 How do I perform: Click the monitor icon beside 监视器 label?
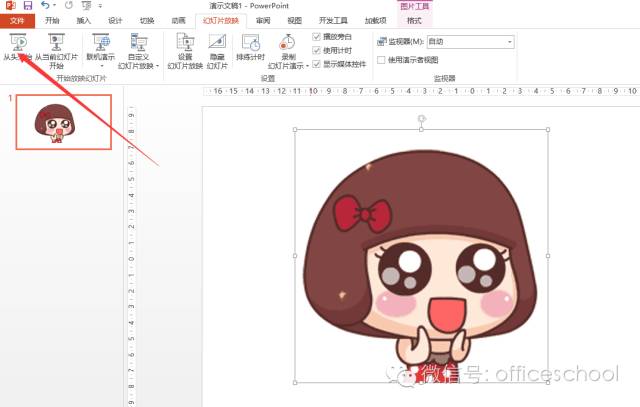(381, 42)
